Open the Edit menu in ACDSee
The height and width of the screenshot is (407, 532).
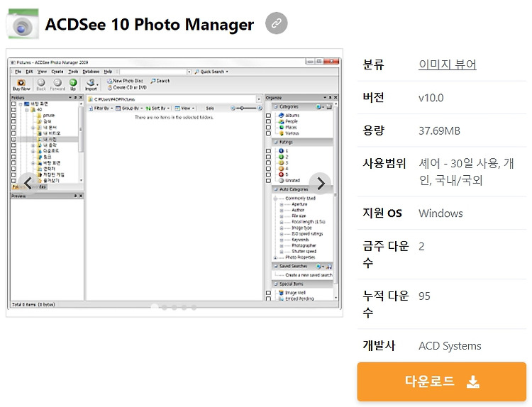click(30, 72)
